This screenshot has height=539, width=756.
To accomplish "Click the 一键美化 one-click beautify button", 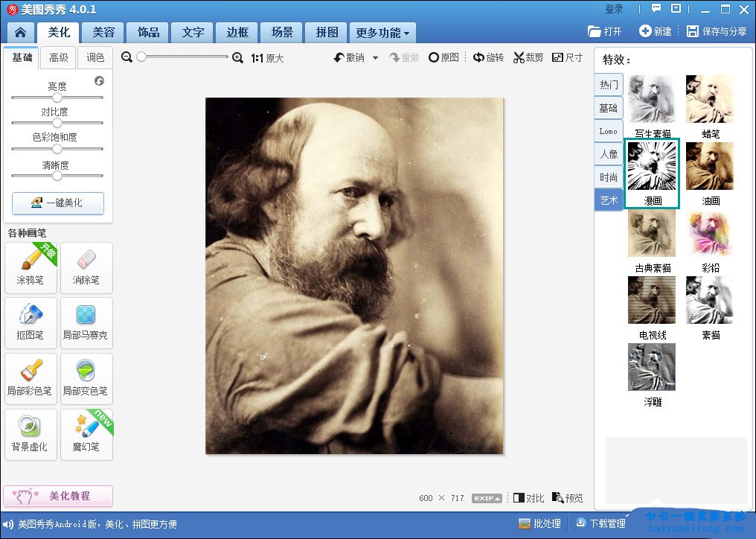I will (x=58, y=202).
